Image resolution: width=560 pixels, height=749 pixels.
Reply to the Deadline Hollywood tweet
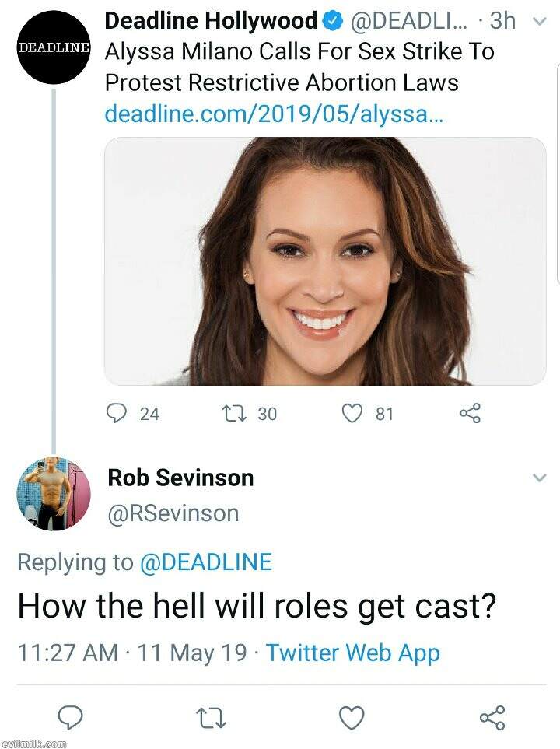pos(117,413)
